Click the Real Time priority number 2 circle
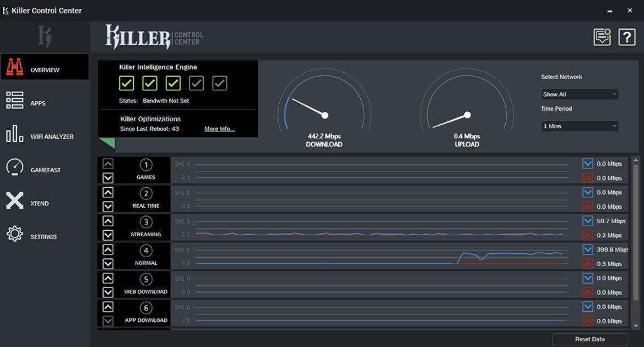 [146, 193]
